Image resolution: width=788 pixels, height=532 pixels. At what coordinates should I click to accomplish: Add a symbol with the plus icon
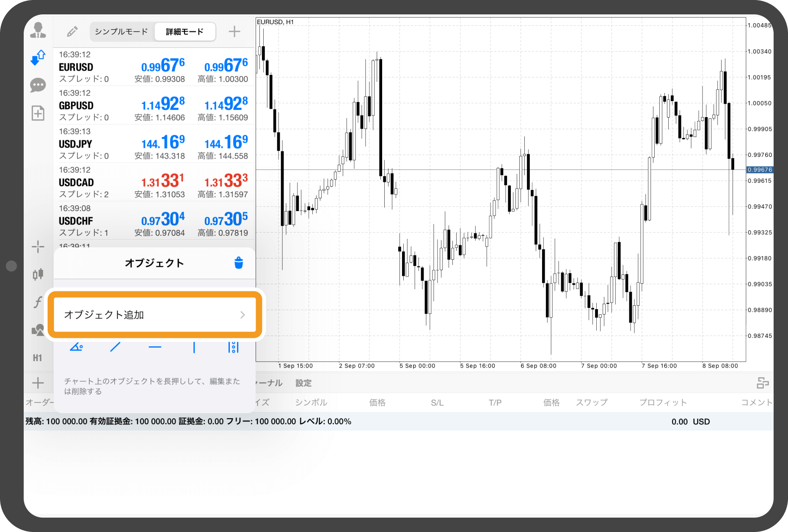[x=234, y=31]
